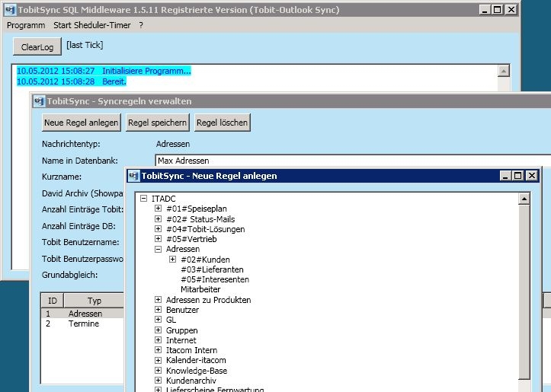Click the Syncregeln verwalten window icon
The height and width of the screenshot is (392, 551).
pyautogui.click(x=39, y=101)
